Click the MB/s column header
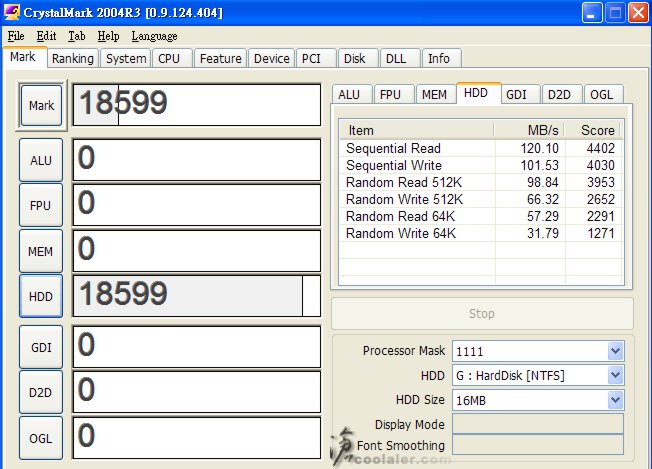 pyautogui.click(x=529, y=130)
